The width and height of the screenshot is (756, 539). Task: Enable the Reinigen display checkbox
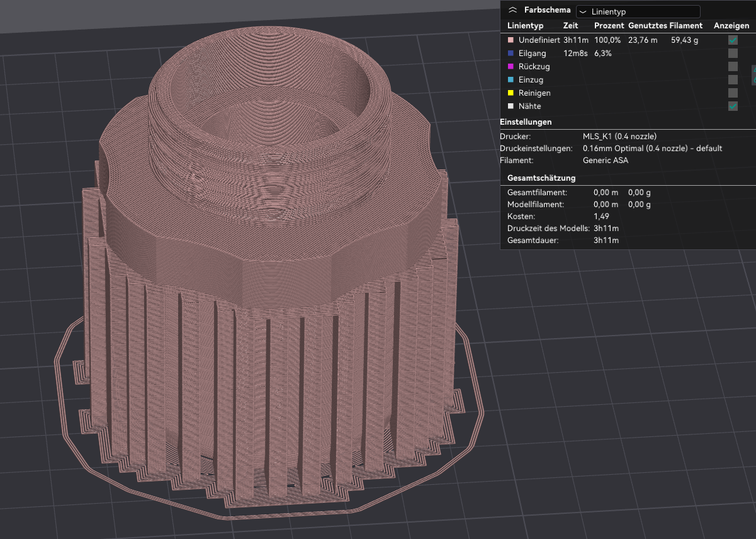coord(733,93)
